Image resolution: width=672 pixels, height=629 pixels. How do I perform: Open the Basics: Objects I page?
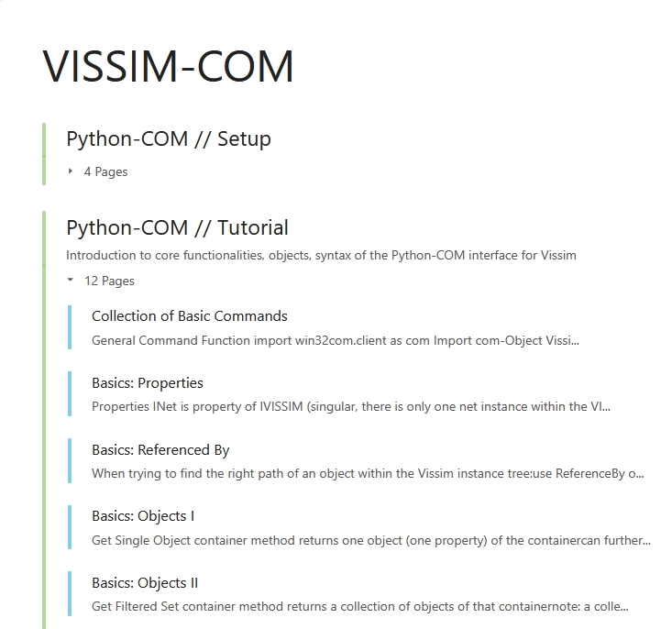(x=143, y=516)
